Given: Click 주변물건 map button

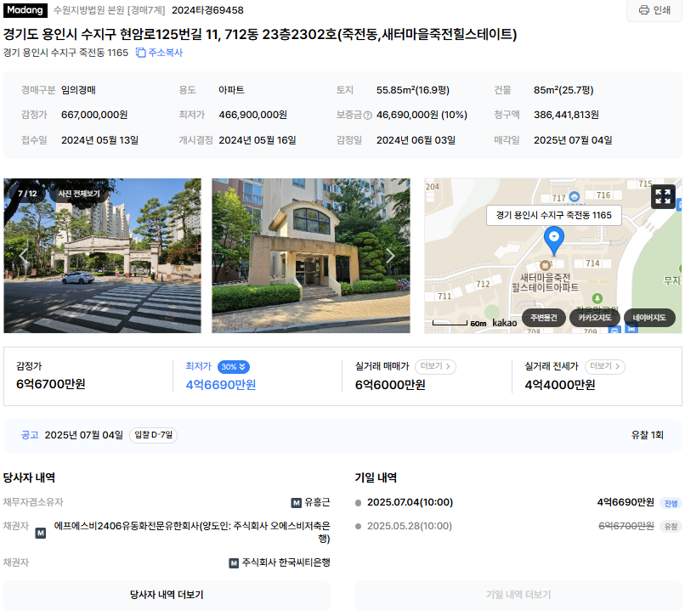Looking at the screenshot, I should point(544,318).
